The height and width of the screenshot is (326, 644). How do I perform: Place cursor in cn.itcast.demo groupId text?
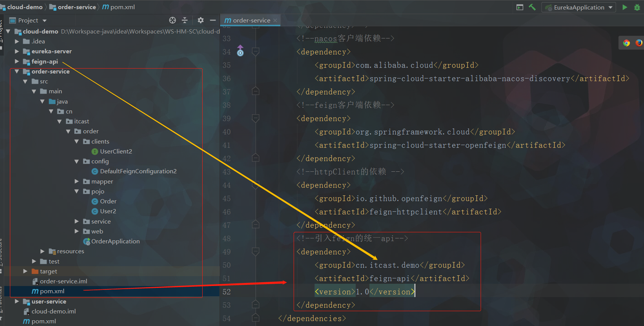[x=387, y=265]
